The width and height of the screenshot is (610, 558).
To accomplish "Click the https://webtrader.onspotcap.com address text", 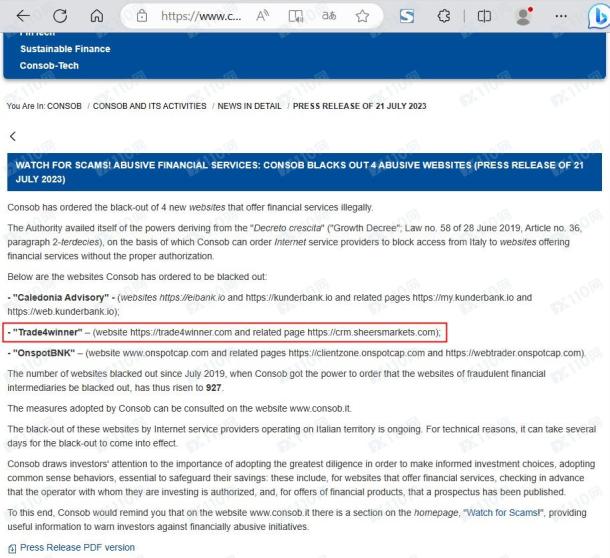I will (514, 353).
